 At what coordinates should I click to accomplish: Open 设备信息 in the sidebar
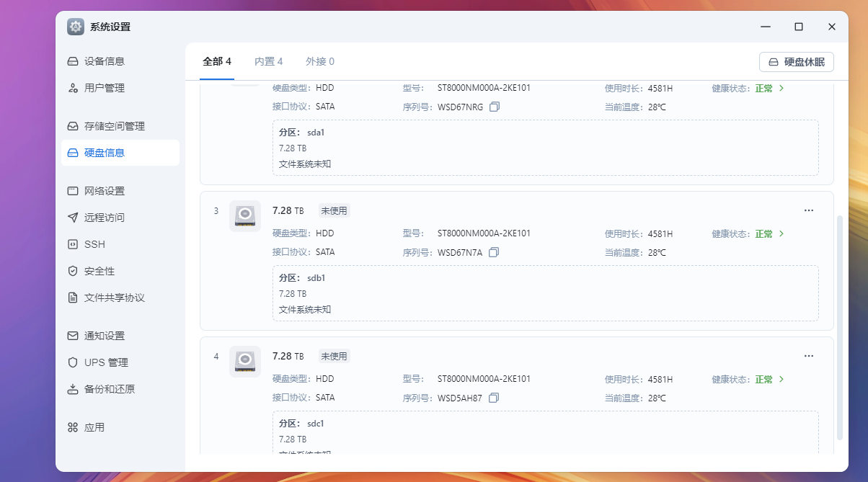120,61
